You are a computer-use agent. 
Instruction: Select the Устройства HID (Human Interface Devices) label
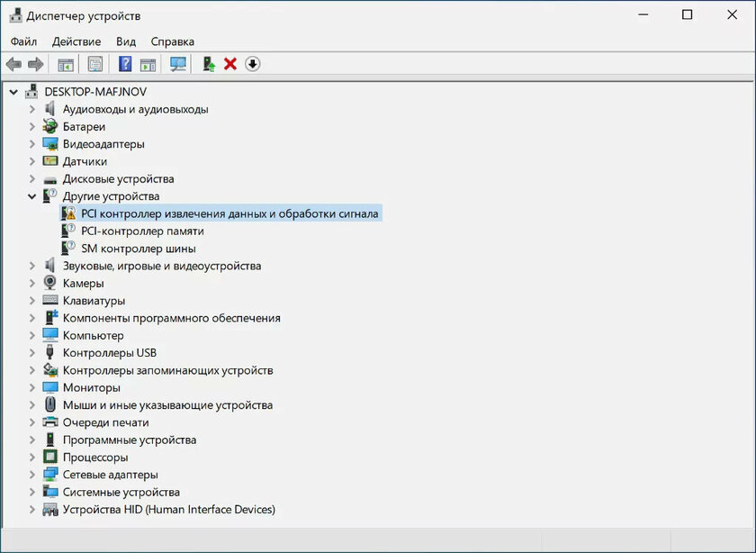click(x=169, y=509)
